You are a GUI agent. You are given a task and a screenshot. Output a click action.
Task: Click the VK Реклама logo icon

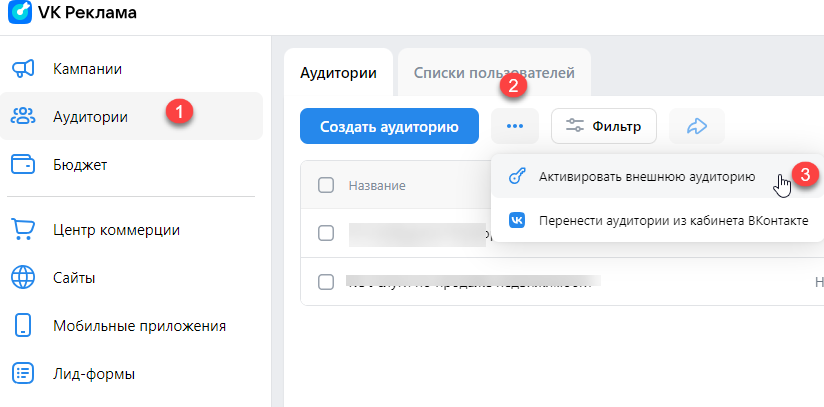[x=20, y=12]
